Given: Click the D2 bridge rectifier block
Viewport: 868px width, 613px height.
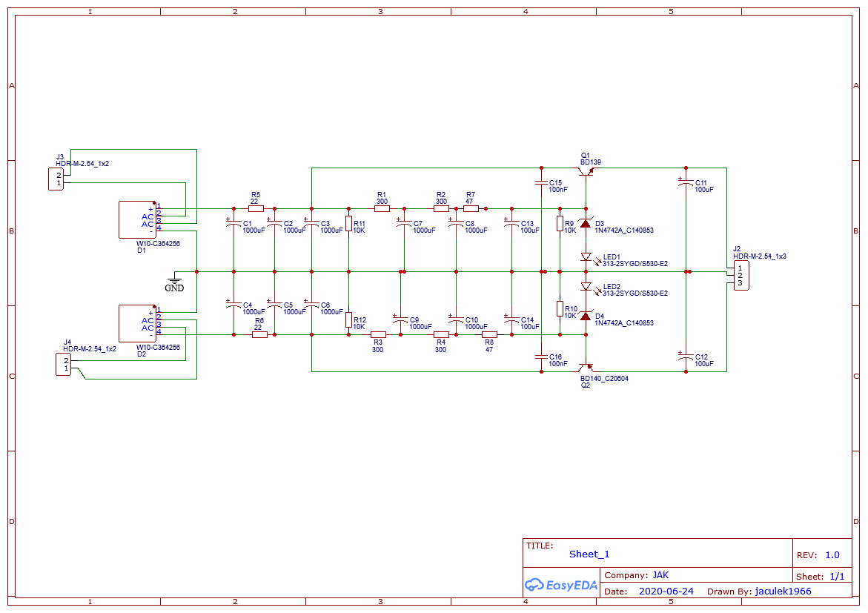Looking at the screenshot, I should pos(137,323).
